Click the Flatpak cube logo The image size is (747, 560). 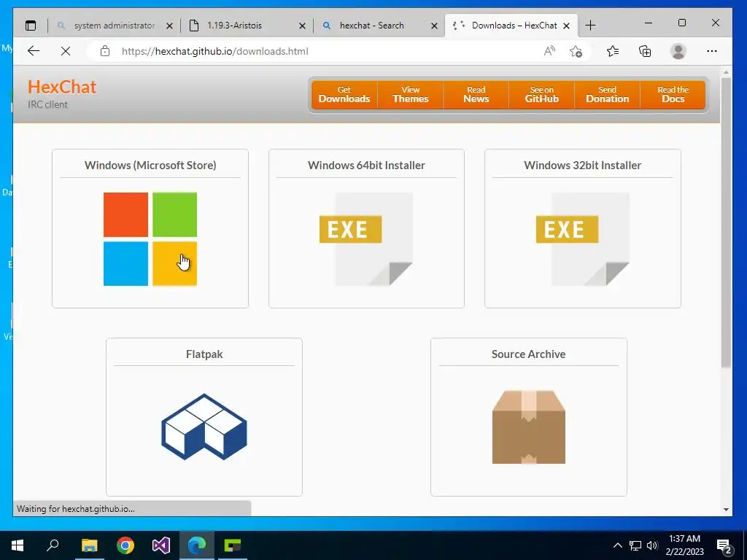point(204,427)
